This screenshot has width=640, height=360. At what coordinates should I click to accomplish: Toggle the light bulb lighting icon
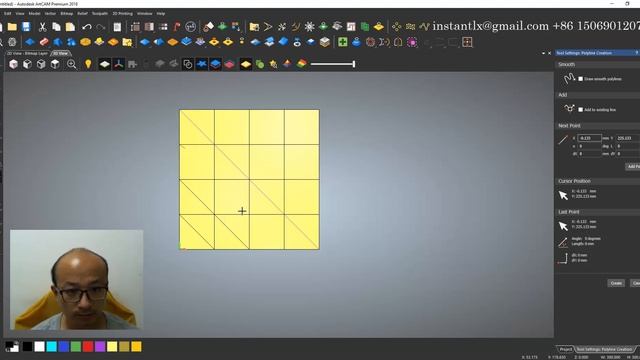tap(88, 64)
